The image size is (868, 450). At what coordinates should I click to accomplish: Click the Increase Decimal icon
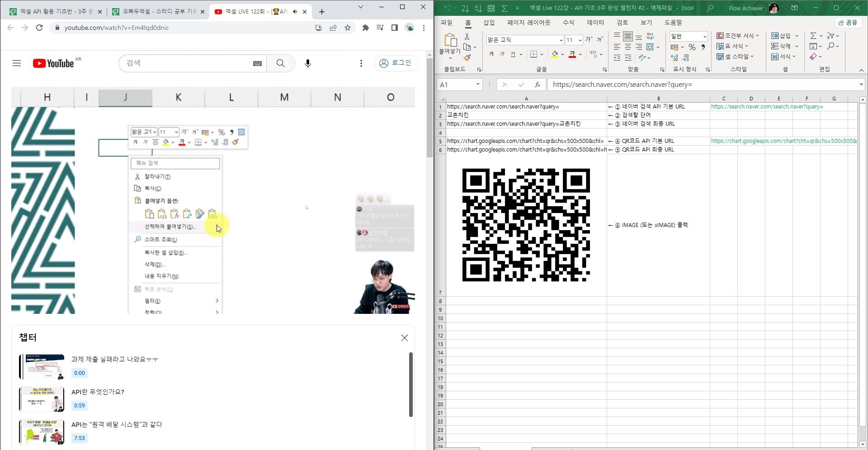coord(675,57)
